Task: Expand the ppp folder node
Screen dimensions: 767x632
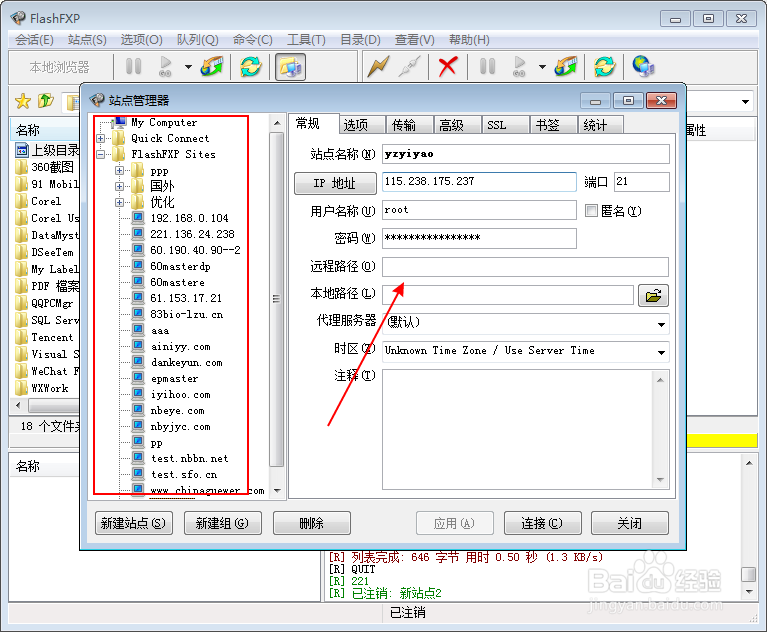Action: [x=119, y=171]
